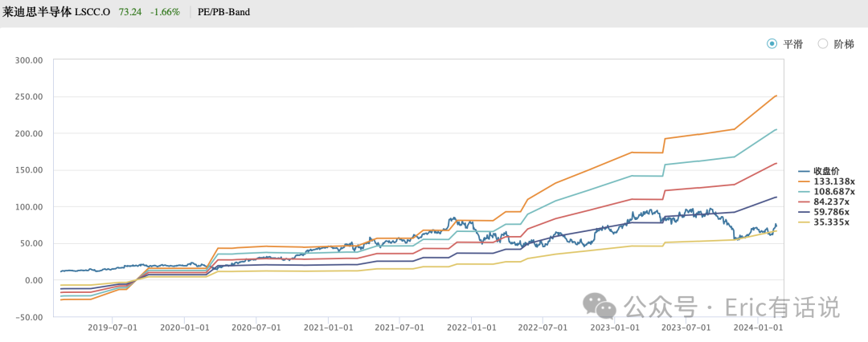Open the PE/PB-Band tab
Screen dimensions: 868x342
pos(223,11)
